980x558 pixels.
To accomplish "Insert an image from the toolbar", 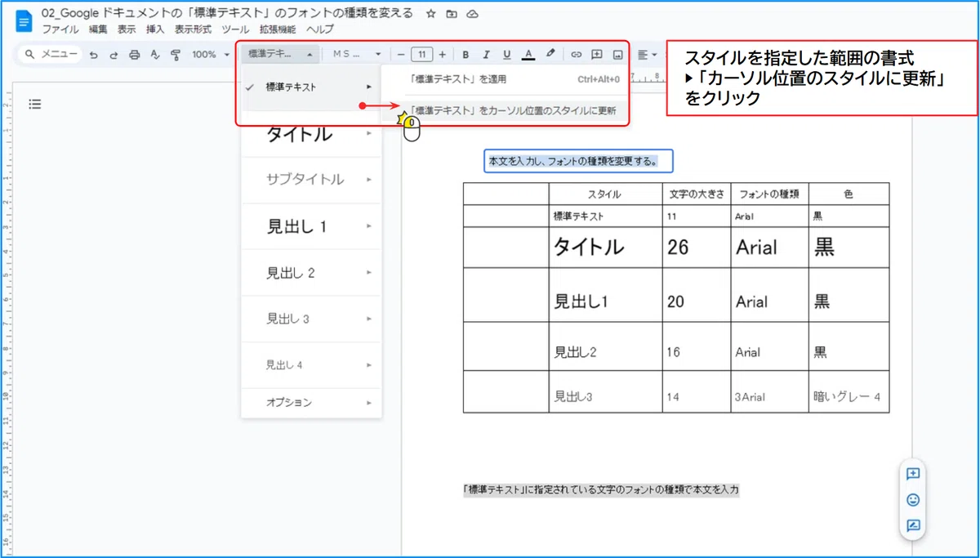I will [x=617, y=55].
